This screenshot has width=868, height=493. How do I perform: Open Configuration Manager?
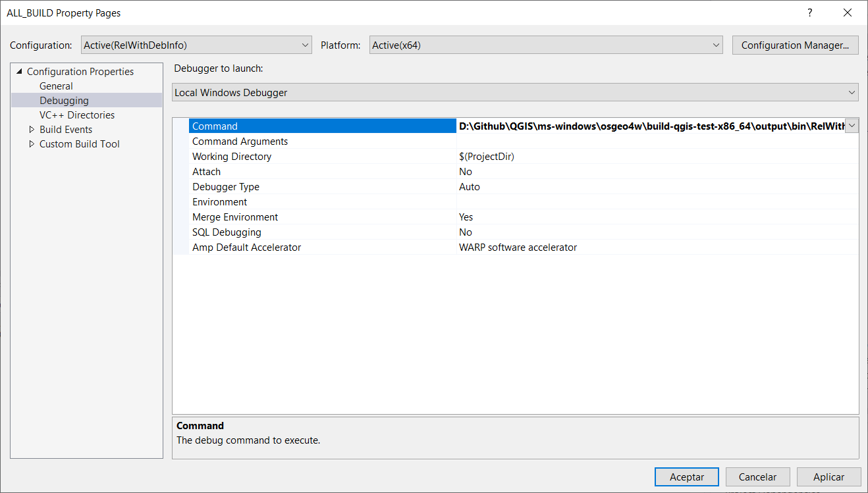(795, 45)
